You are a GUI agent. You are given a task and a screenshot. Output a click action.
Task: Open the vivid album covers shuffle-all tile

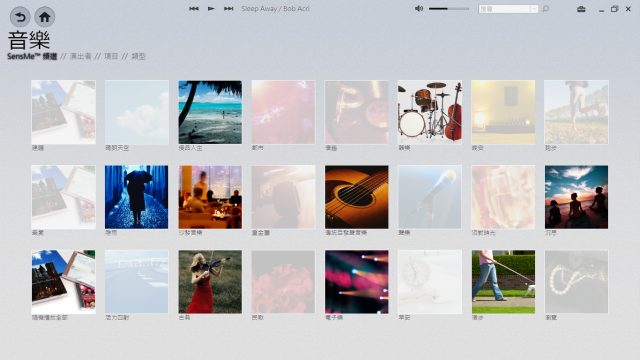pyautogui.click(x=63, y=282)
